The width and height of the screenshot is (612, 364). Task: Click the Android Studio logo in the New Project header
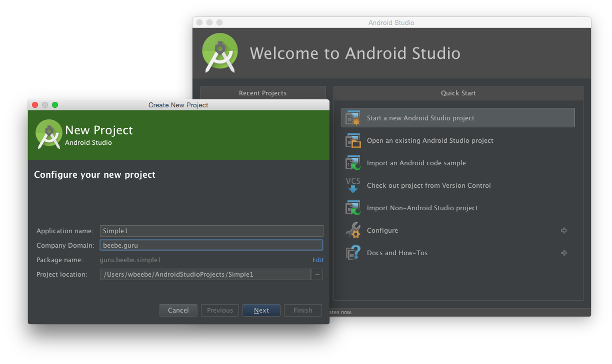coord(48,134)
